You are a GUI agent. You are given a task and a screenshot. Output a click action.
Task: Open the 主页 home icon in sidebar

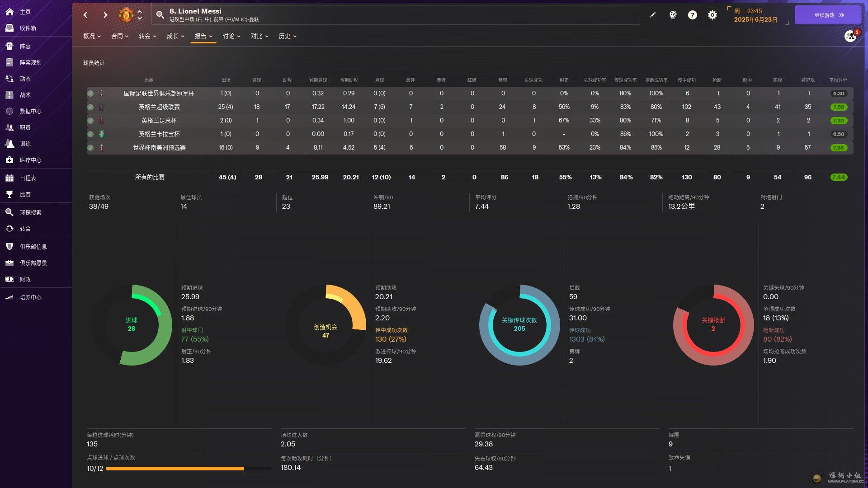9,12
